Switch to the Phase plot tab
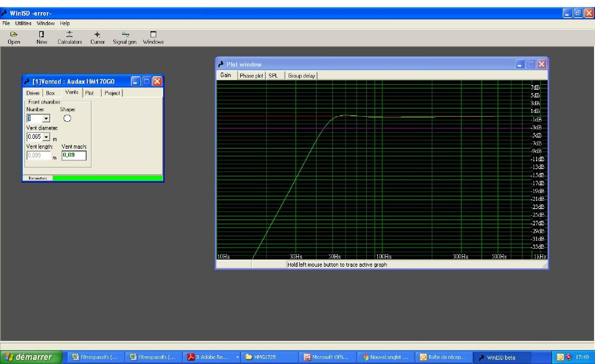Screen dimensions: 595x364 [251, 76]
